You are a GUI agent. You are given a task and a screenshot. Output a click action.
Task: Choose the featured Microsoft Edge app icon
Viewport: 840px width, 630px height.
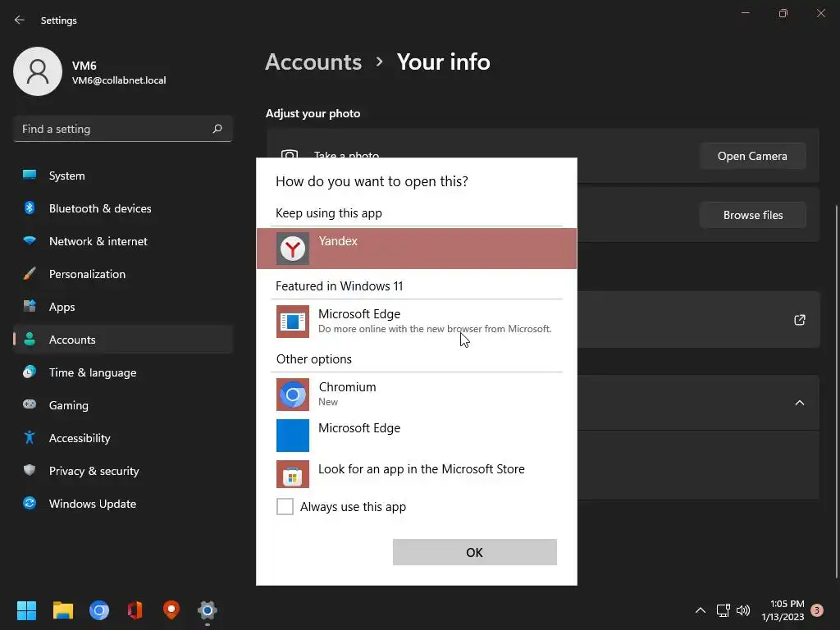pyautogui.click(x=293, y=322)
